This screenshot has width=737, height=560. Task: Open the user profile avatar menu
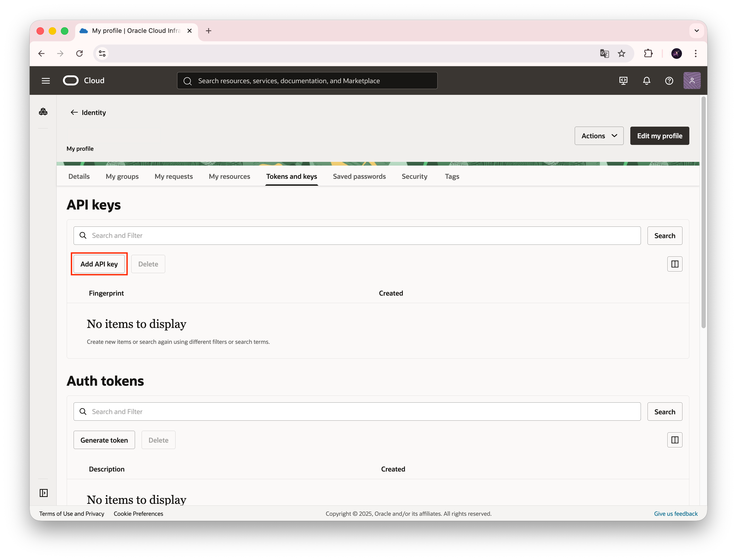tap(692, 81)
